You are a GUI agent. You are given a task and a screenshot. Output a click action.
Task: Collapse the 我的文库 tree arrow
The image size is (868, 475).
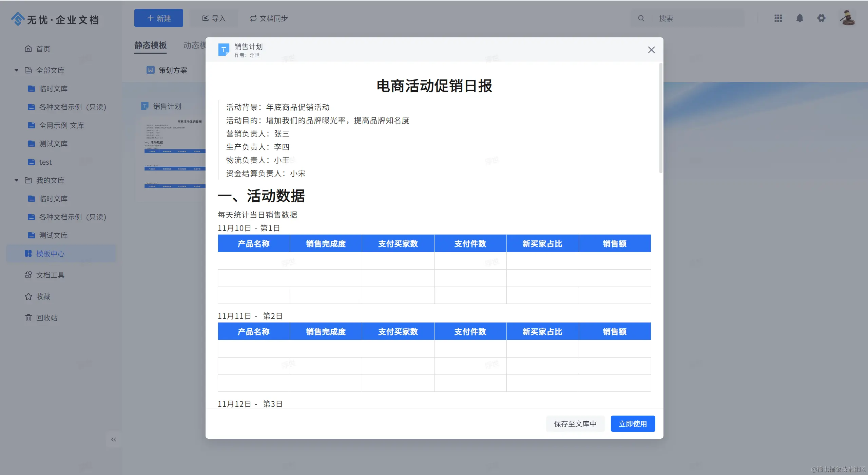(x=16, y=180)
